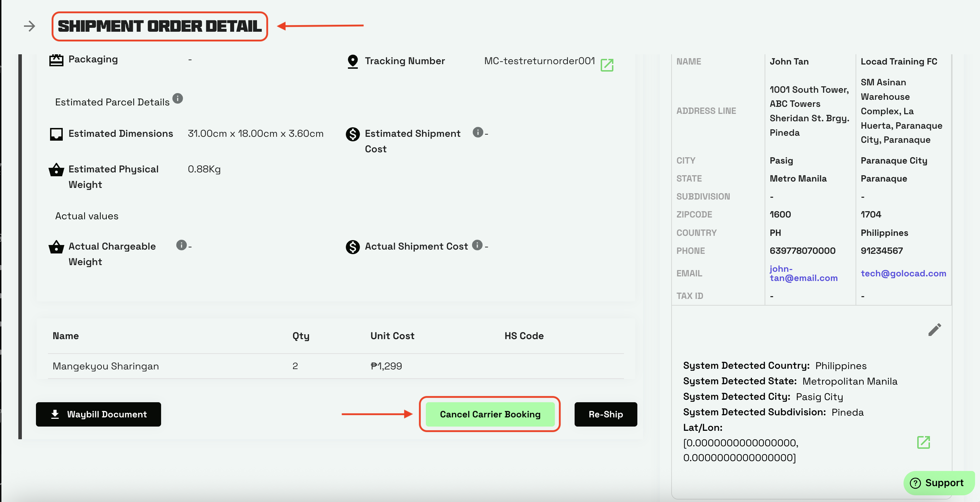The height and width of the screenshot is (502, 980).
Task: Click the Shipment Order Detail heading
Action: pos(160,26)
